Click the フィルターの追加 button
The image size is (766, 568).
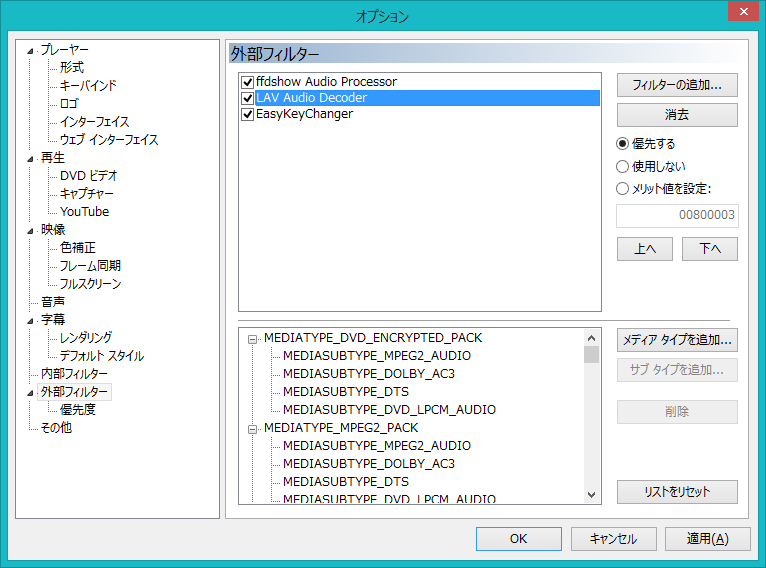click(x=677, y=85)
